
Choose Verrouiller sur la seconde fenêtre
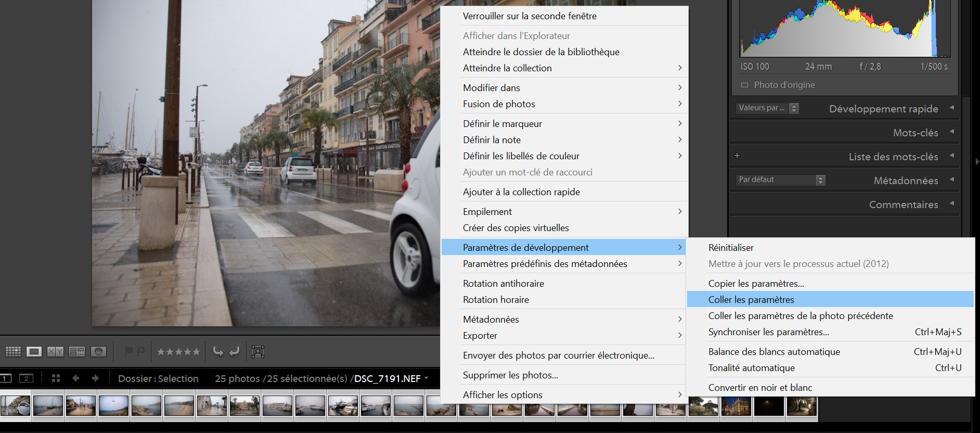(564, 16)
